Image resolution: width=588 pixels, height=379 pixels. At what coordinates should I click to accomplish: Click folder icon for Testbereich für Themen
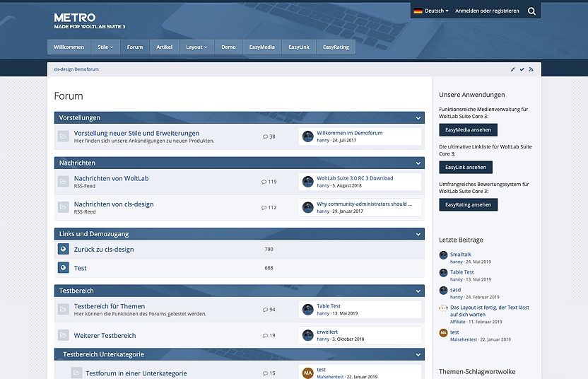pos(64,309)
